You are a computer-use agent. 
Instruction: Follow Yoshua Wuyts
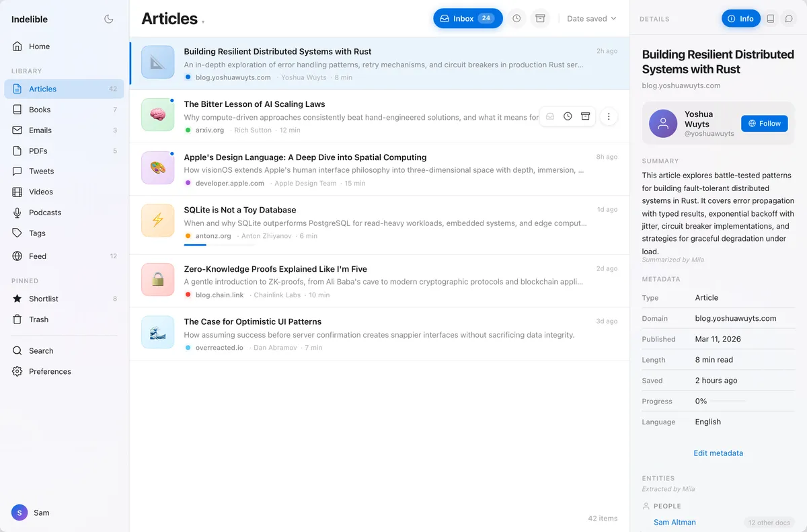coord(764,124)
